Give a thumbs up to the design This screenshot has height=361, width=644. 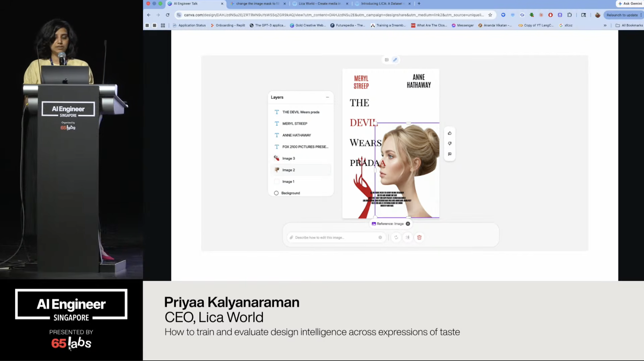450,133
